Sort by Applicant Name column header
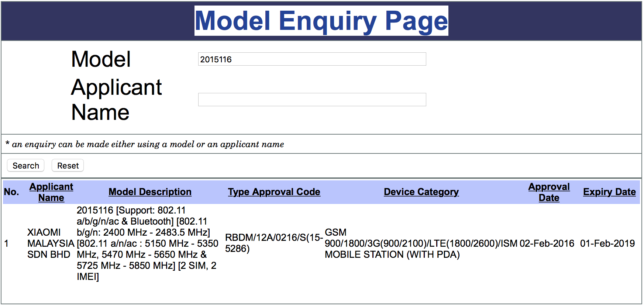644x305 pixels. point(51,192)
